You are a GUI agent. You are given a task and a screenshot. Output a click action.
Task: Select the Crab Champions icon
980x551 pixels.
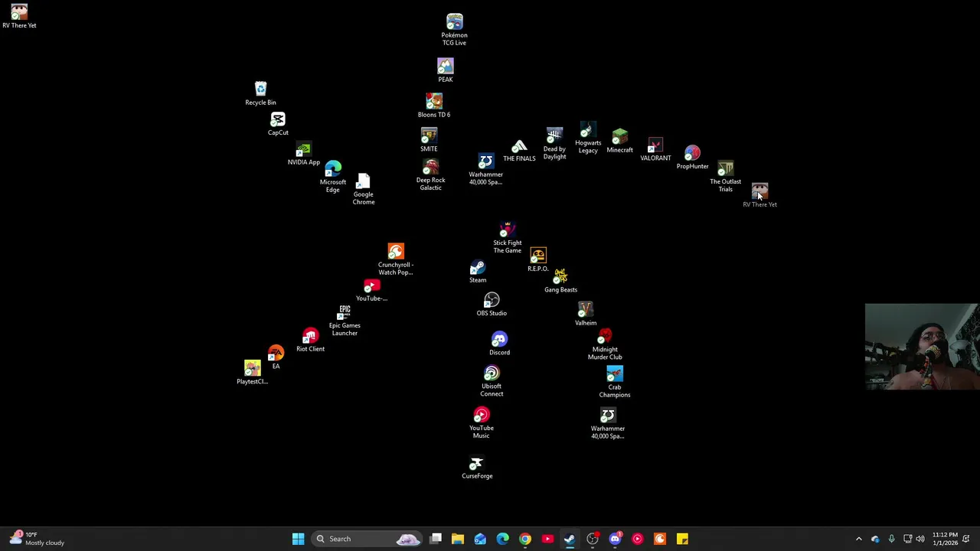coord(615,382)
